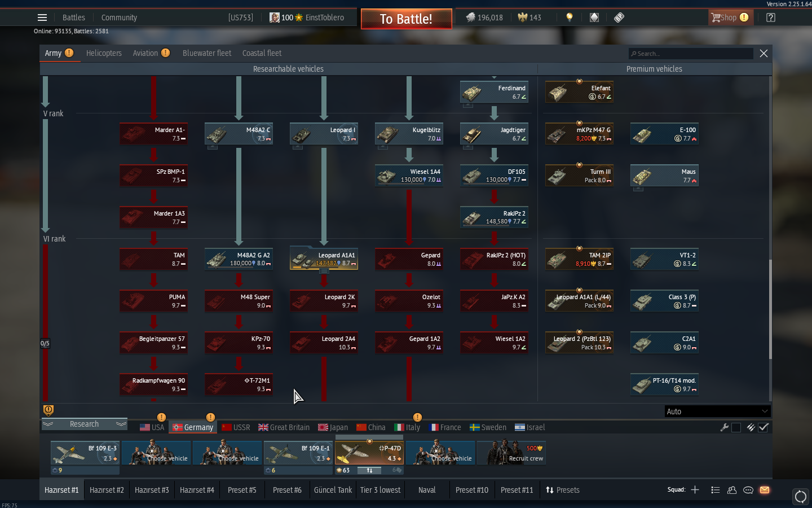Select the P-47D crew slot

pos(369,453)
